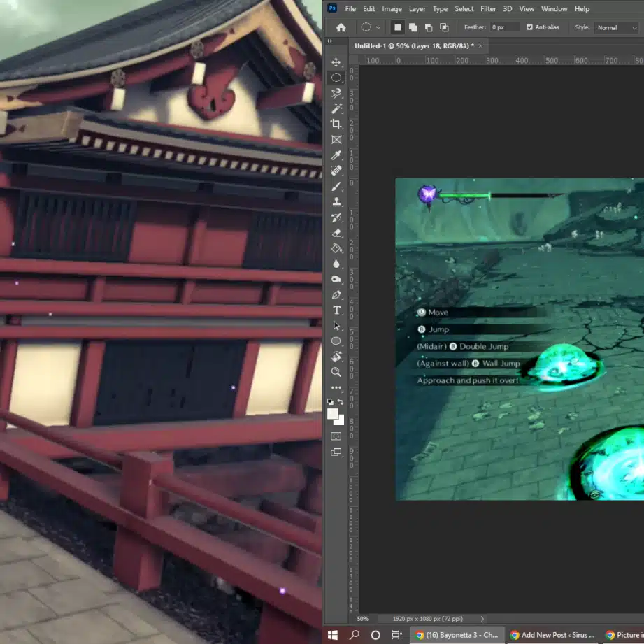Open the Edit menu

[x=368, y=8]
